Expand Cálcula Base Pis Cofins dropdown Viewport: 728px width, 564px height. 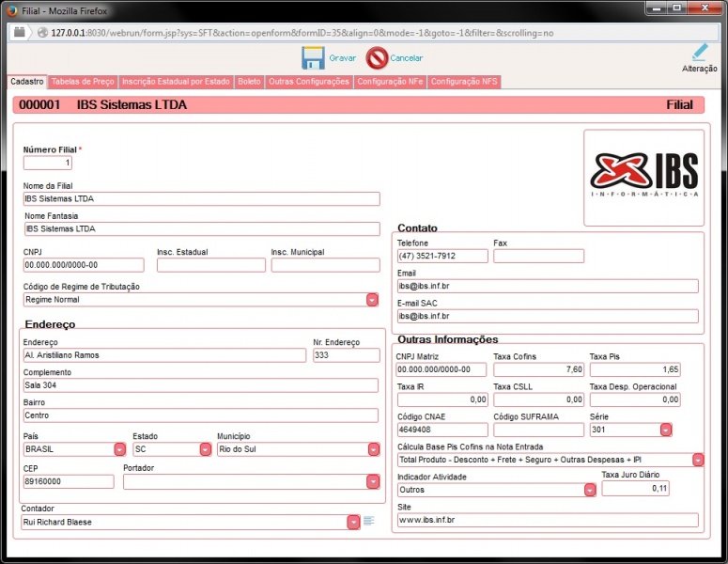pyautogui.click(x=698, y=460)
